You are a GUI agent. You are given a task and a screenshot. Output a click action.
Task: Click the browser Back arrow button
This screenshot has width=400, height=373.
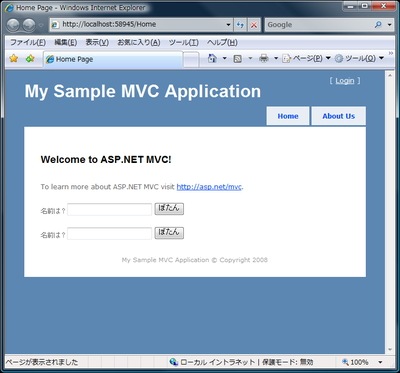click(x=13, y=25)
